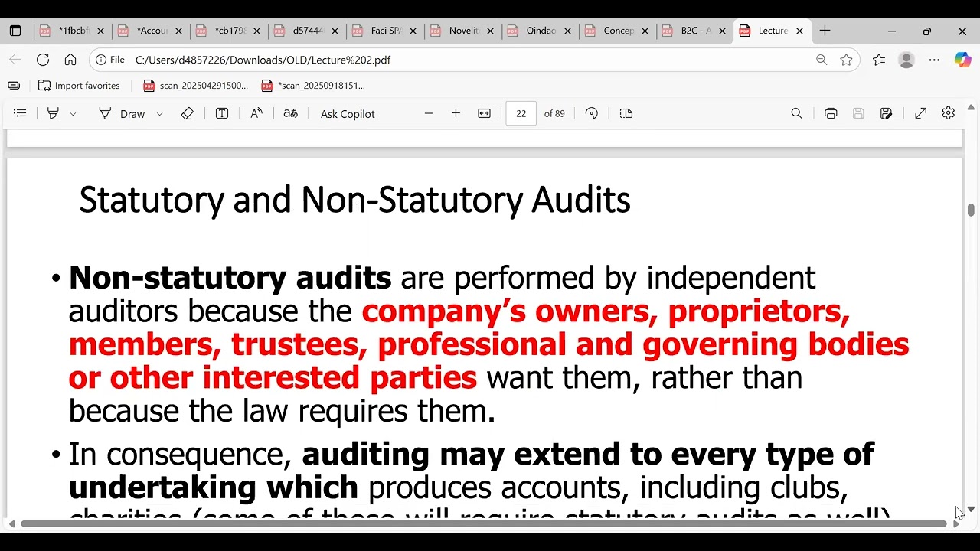Click the scroll right arrow
Screen dimensions: 980x551
[955, 524]
